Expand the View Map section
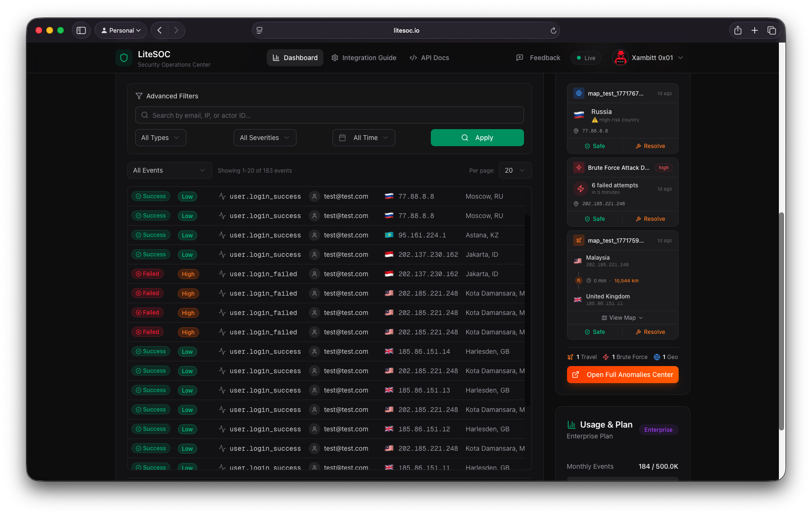The height and width of the screenshot is (516, 812). click(622, 317)
